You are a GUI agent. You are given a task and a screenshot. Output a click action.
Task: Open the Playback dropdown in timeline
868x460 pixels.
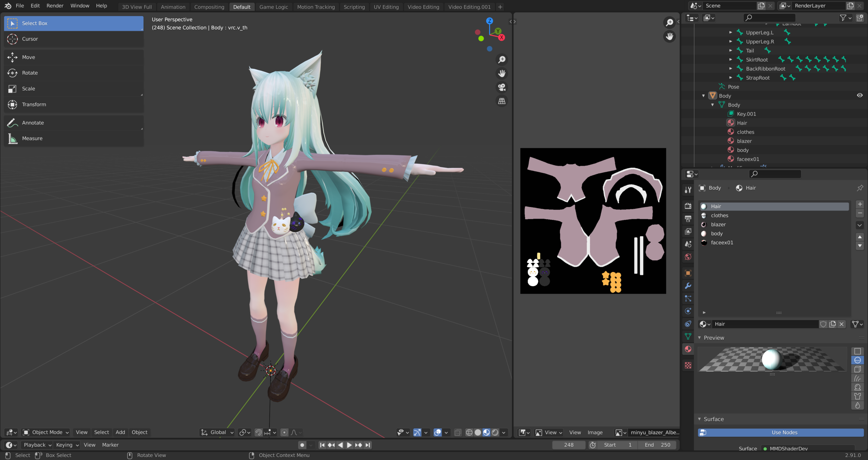tap(37, 445)
